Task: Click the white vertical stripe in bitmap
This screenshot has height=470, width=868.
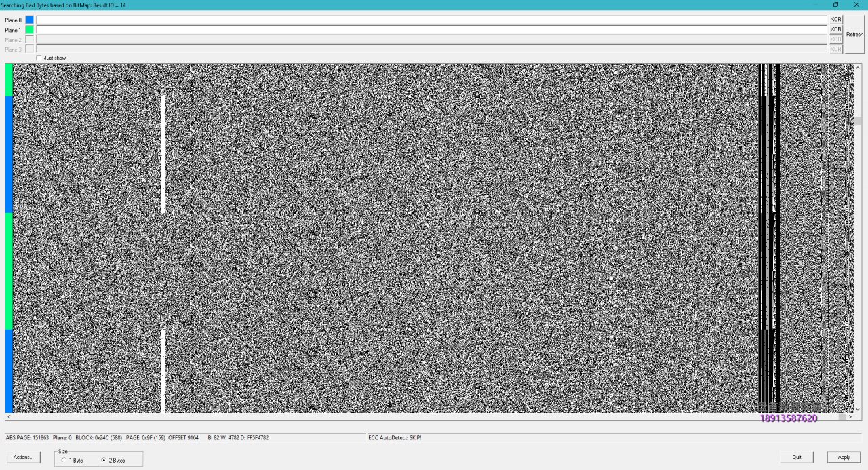Action: (163, 155)
